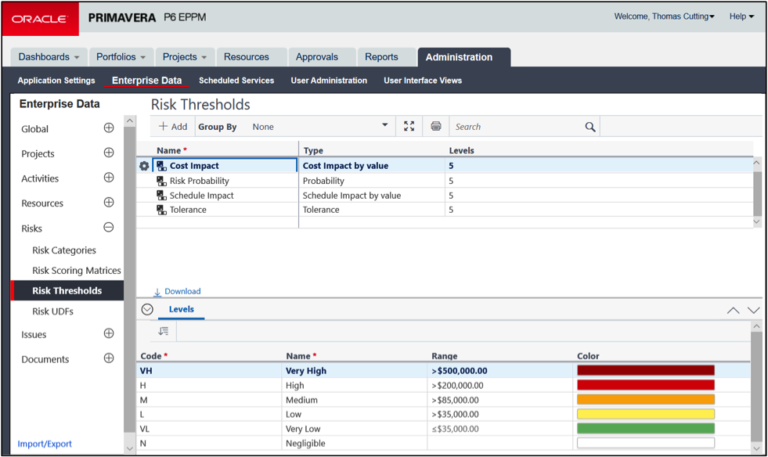
Task: Click the print icon in the toolbar
Action: [436, 127]
